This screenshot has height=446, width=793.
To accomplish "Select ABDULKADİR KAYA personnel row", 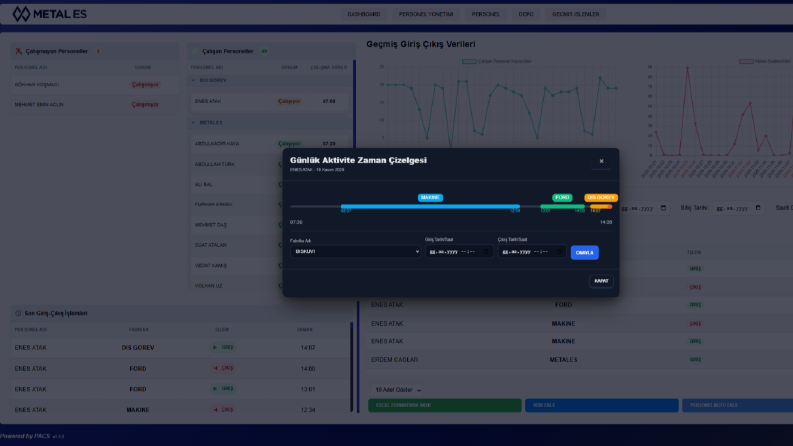I will point(270,144).
